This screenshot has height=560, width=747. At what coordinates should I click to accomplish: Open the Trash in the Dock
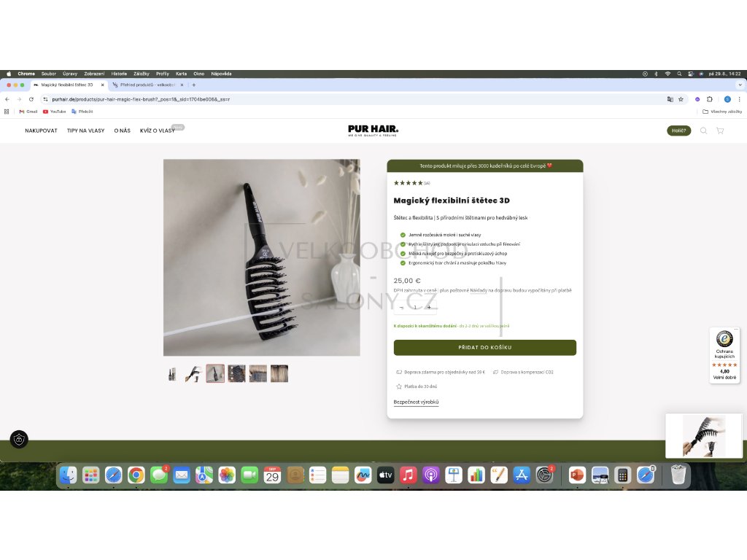point(678,475)
